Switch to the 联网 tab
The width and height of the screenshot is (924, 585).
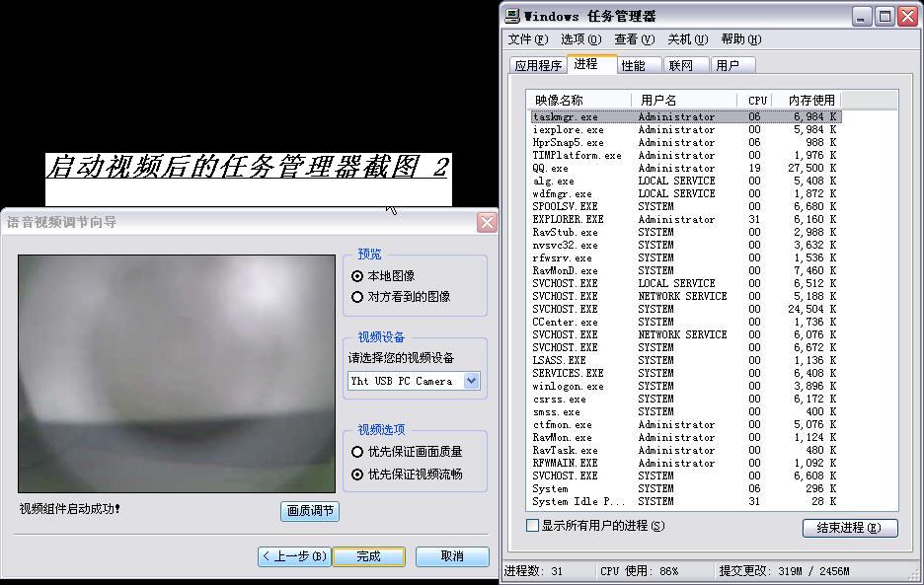point(686,65)
